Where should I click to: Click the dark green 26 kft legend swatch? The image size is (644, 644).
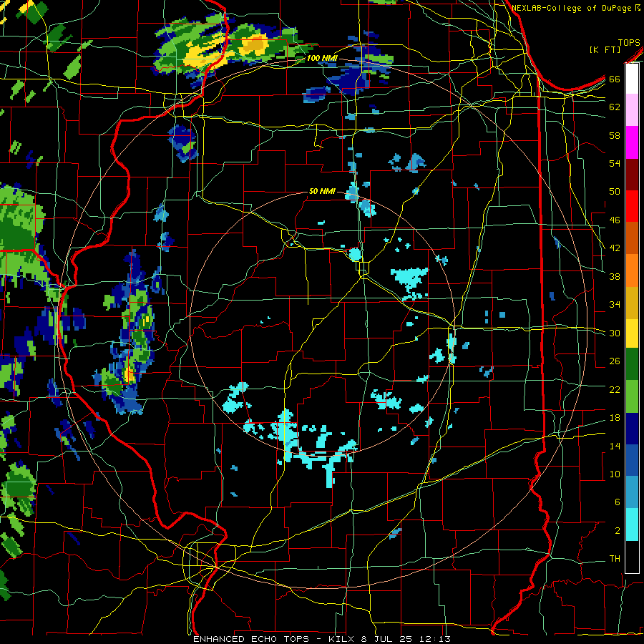coord(632,364)
